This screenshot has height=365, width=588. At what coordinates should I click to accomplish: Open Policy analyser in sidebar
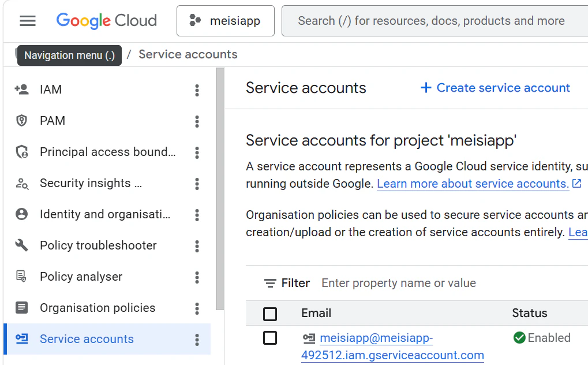pos(81,277)
